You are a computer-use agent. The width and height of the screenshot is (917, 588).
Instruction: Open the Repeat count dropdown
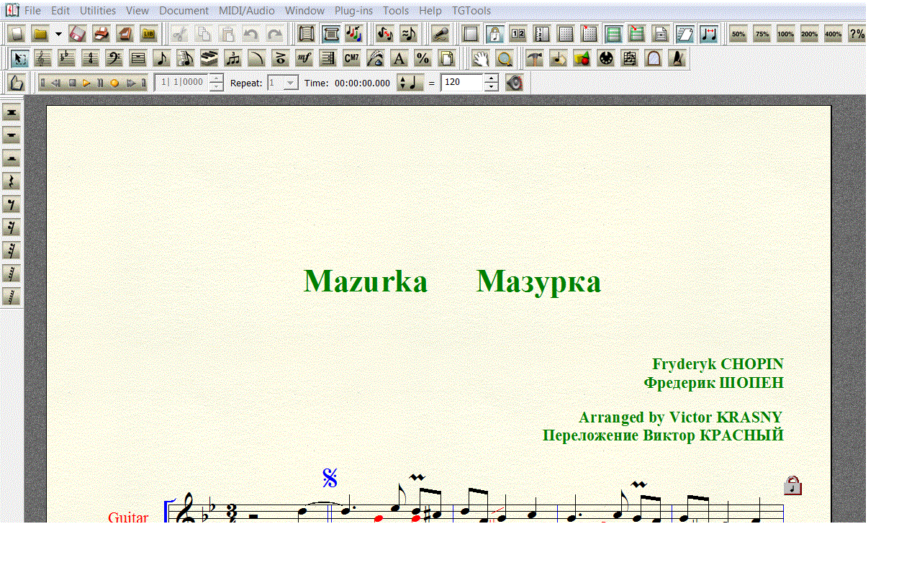[x=291, y=83]
